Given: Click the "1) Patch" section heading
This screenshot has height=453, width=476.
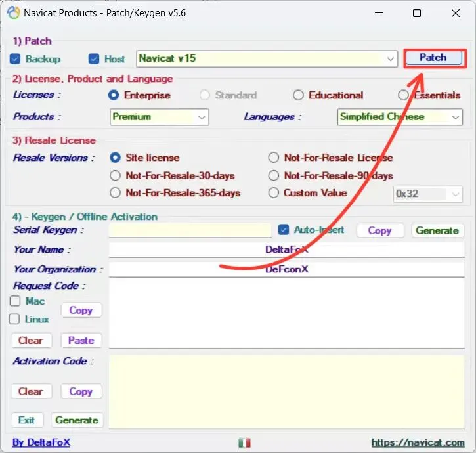Looking at the screenshot, I should (x=32, y=41).
